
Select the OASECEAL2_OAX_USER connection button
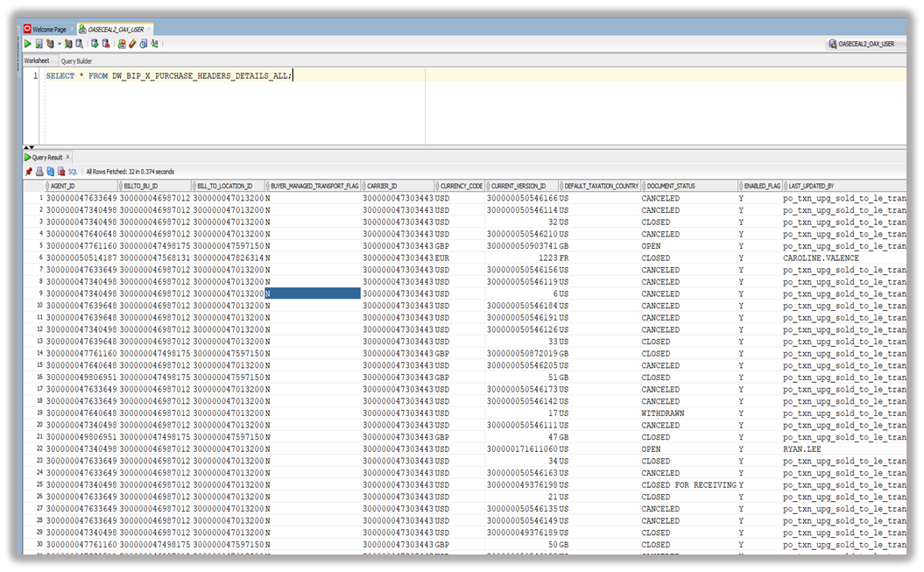[867, 46]
